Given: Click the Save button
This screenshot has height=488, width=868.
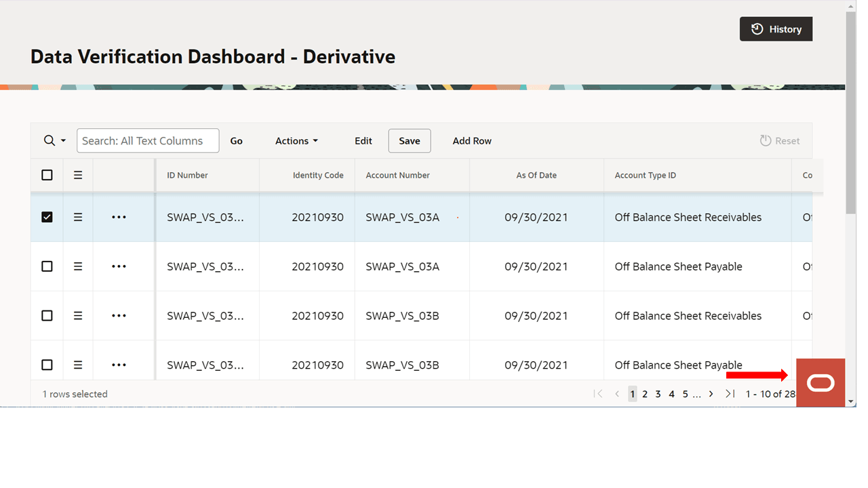Looking at the screenshot, I should [x=410, y=140].
